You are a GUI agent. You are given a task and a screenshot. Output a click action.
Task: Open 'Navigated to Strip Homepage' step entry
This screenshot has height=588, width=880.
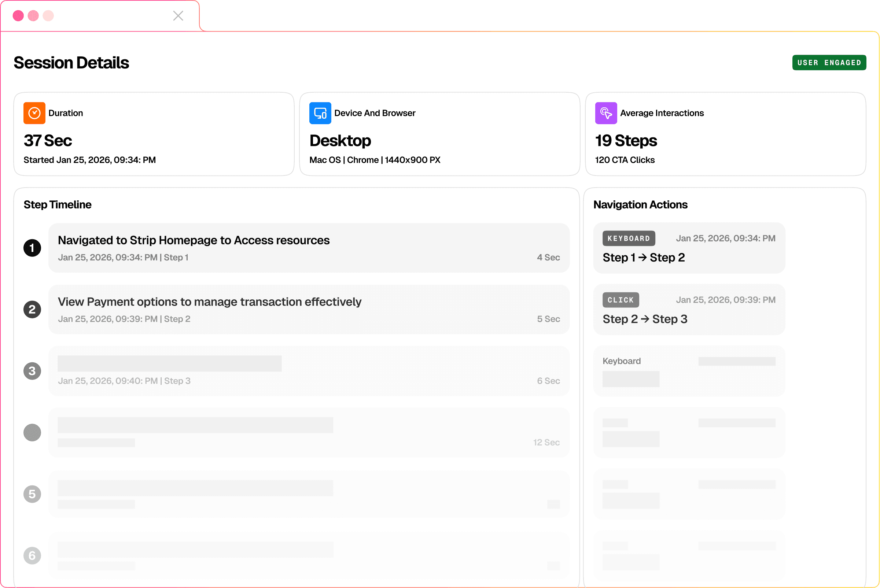309,248
